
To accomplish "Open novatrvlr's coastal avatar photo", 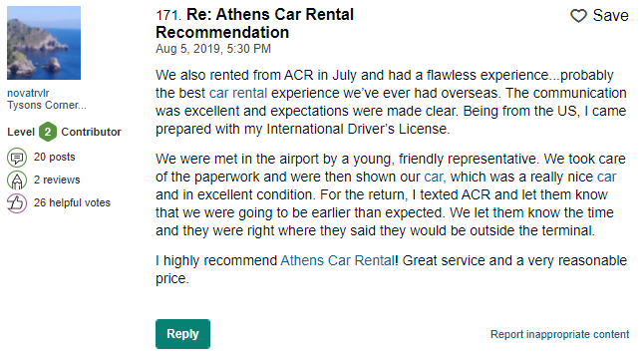I will 44,43.
